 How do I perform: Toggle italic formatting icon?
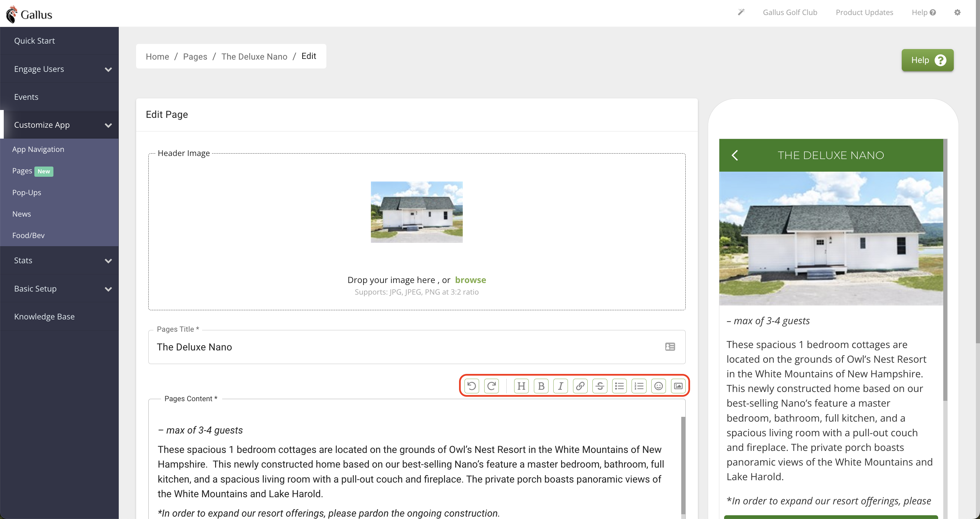click(x=560, y=386)
